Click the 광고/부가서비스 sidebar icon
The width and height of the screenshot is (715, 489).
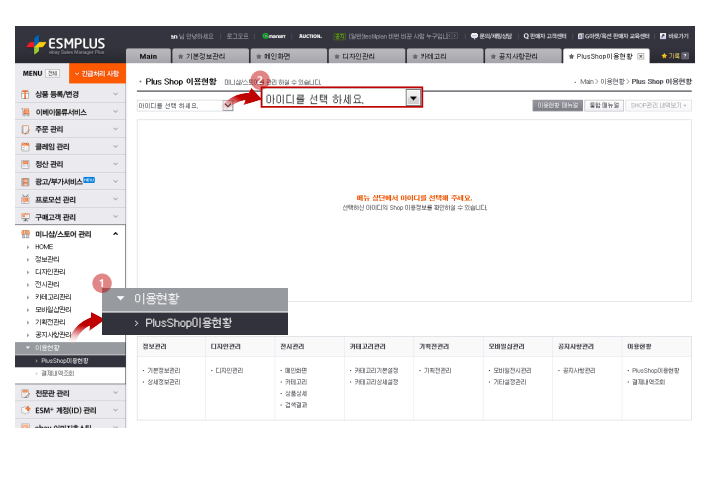[x=26, y=182]
